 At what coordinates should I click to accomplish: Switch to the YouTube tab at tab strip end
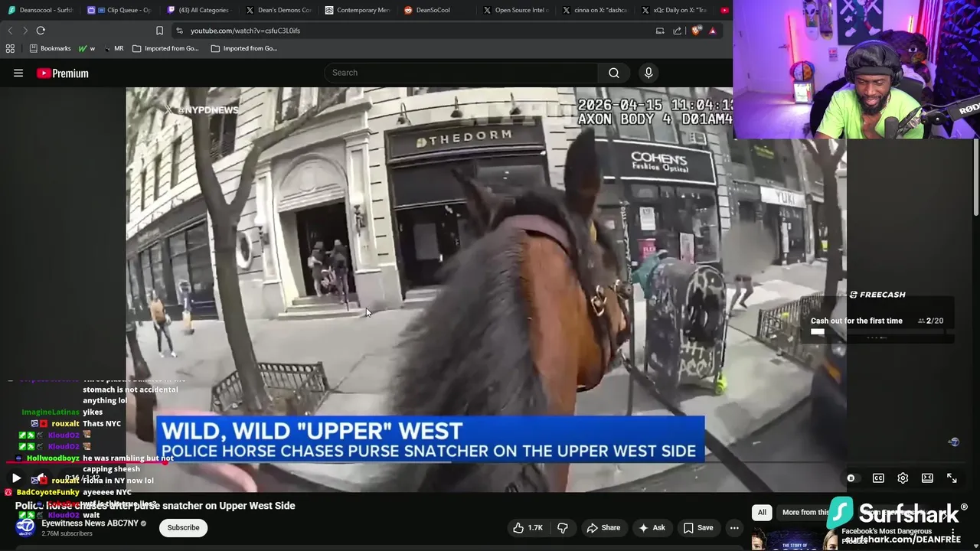(724, 10)
